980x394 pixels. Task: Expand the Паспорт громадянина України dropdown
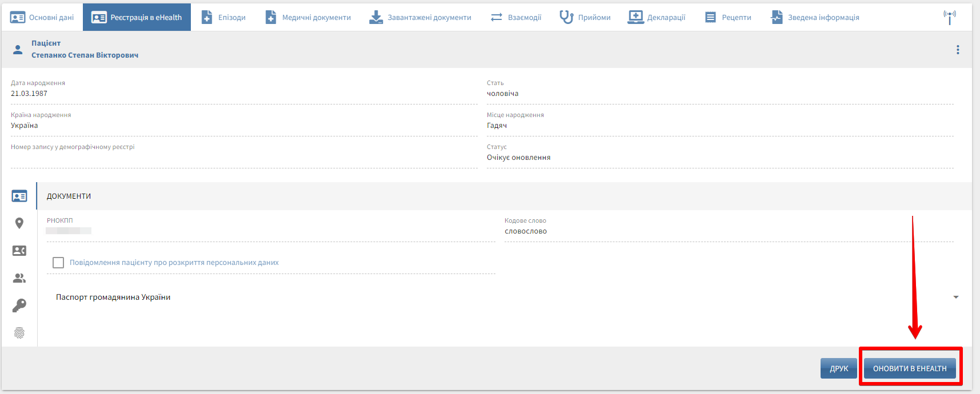955,297
